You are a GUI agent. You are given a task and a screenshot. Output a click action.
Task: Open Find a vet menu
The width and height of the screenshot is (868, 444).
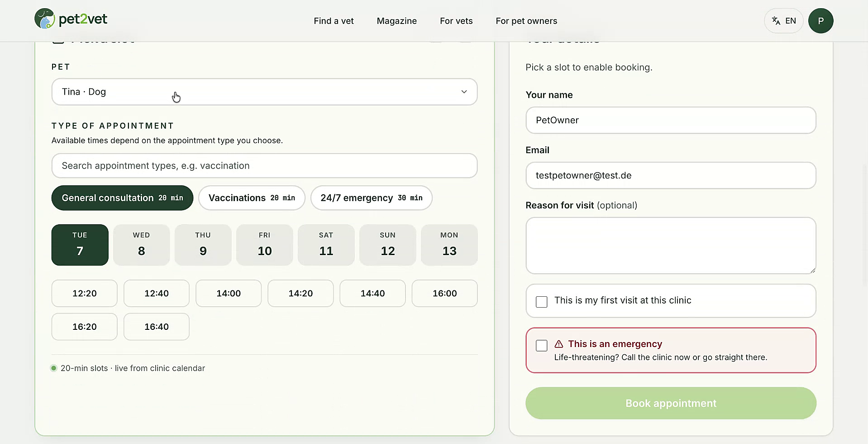pyautogui.click(x=334, y=21)
